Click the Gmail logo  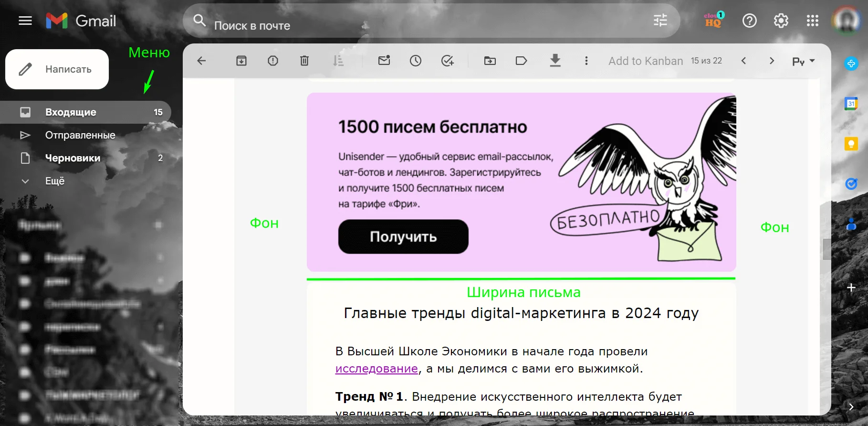point(81,21)
